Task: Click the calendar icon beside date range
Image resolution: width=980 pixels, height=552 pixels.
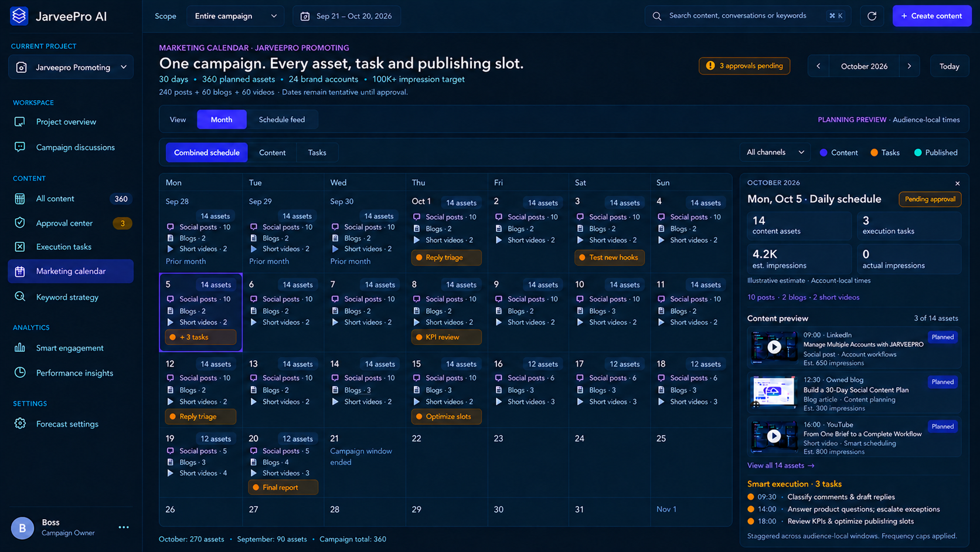Action: 305,16
